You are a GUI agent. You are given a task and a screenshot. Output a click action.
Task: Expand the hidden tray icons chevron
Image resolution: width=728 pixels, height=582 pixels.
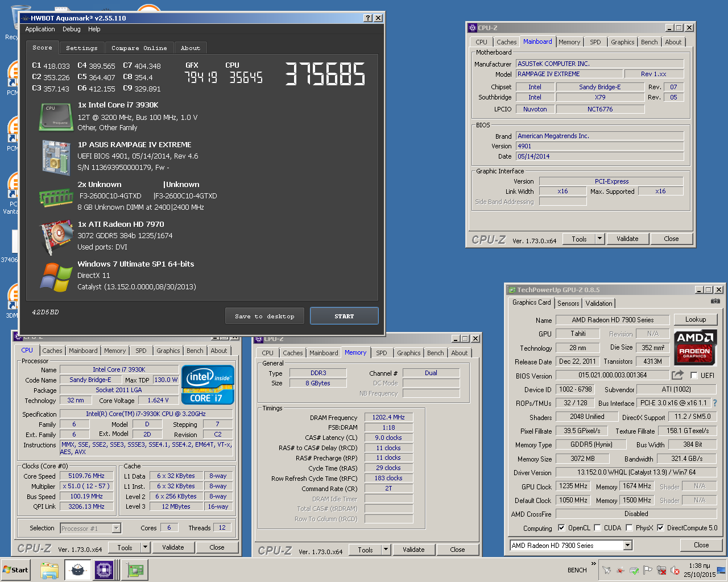point(594,564)
